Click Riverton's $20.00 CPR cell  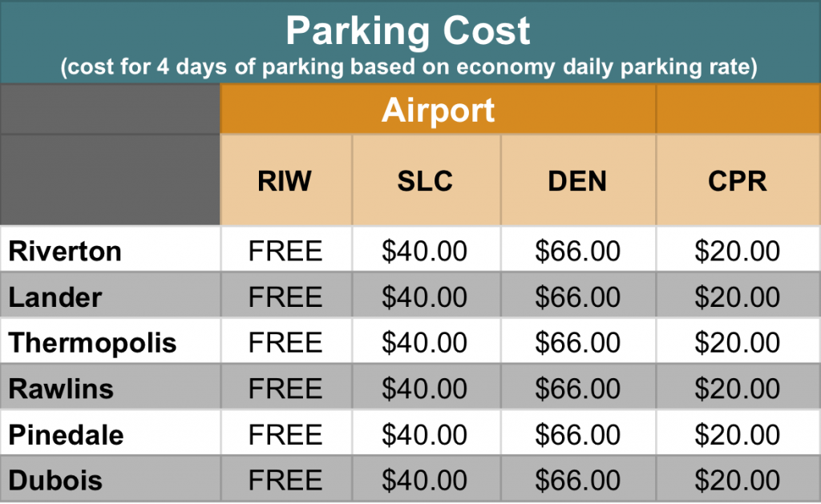click(738, 250)
